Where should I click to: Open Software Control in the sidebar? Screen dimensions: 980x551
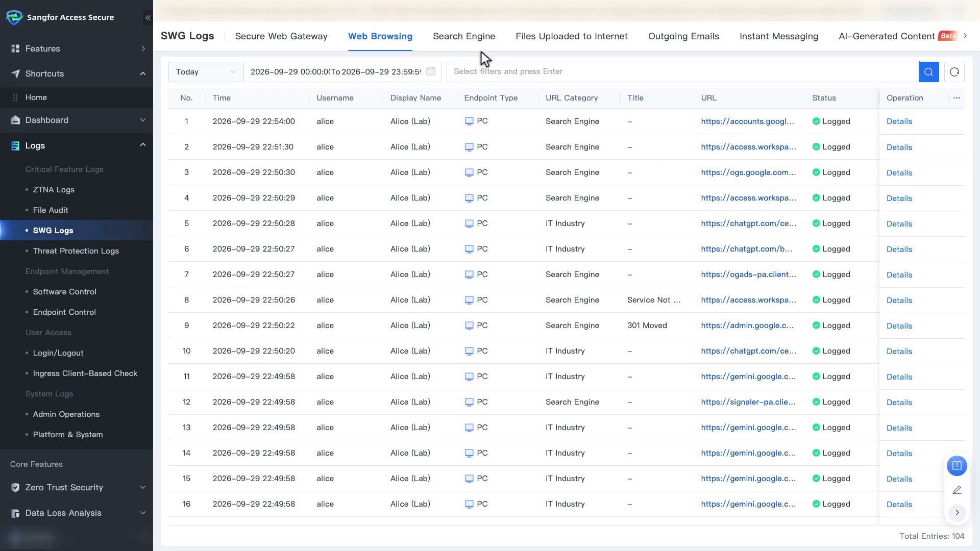click(x=64, y=292)
